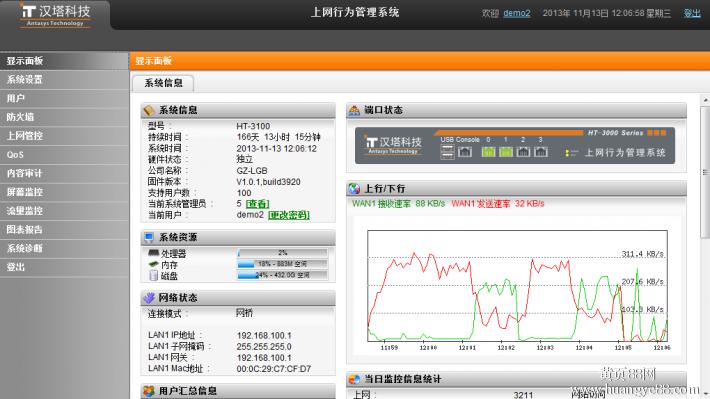
Task: Open 屏幕监控 in sidebar
Action: click(64, 192)
